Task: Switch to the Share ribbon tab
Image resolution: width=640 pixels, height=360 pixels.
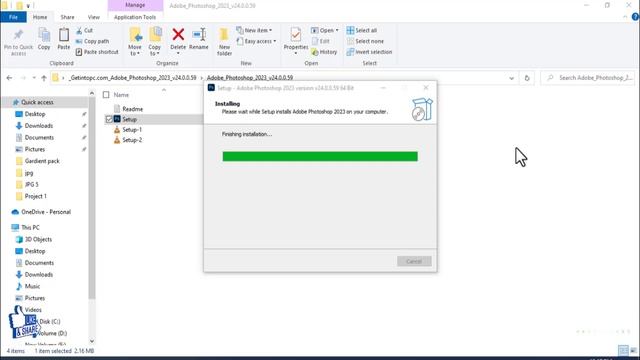Action: (67, 17)
